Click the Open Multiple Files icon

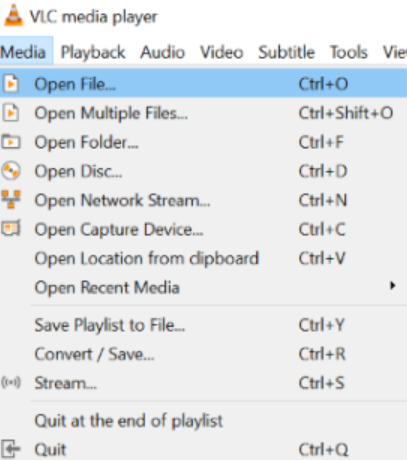[11, 113]
